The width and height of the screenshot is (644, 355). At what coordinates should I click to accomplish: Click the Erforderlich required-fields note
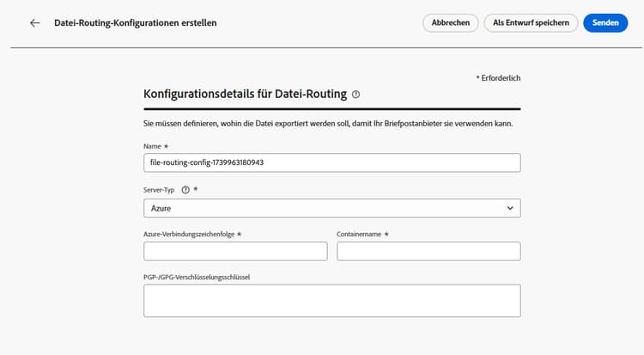pos(500,78)
